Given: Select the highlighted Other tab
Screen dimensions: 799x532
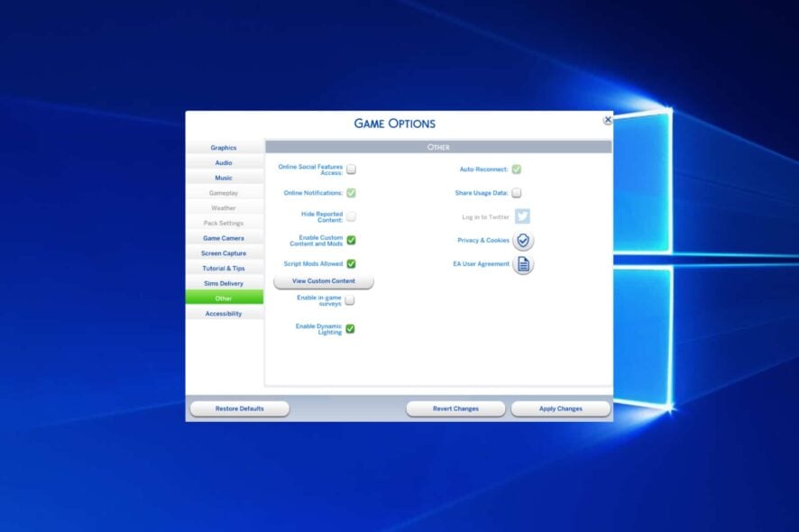Looking at the screenshot, I should click(225, 298).
